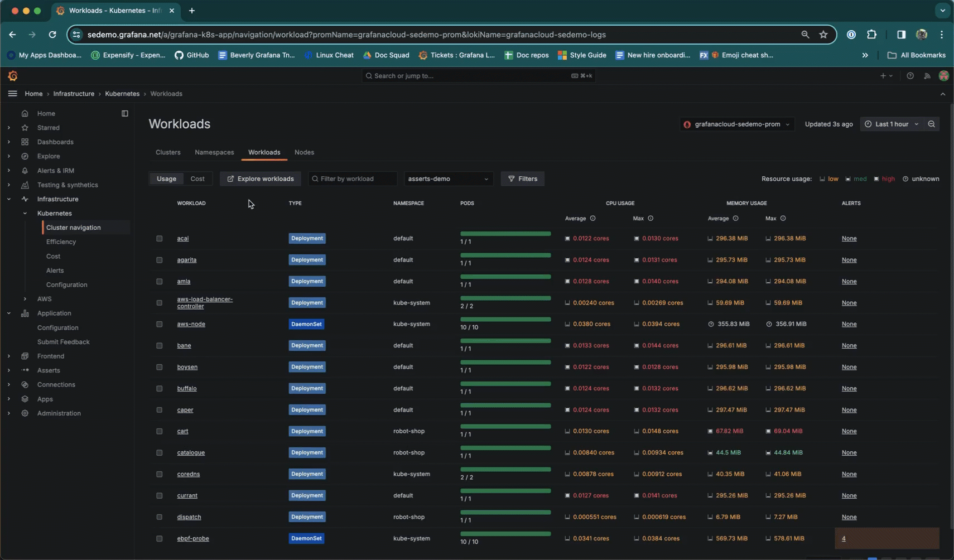Image resolution: width=954 pixels, height=560 pixels.
Task: Check the aws-node row checkbox
Action: tap(160, 324)
